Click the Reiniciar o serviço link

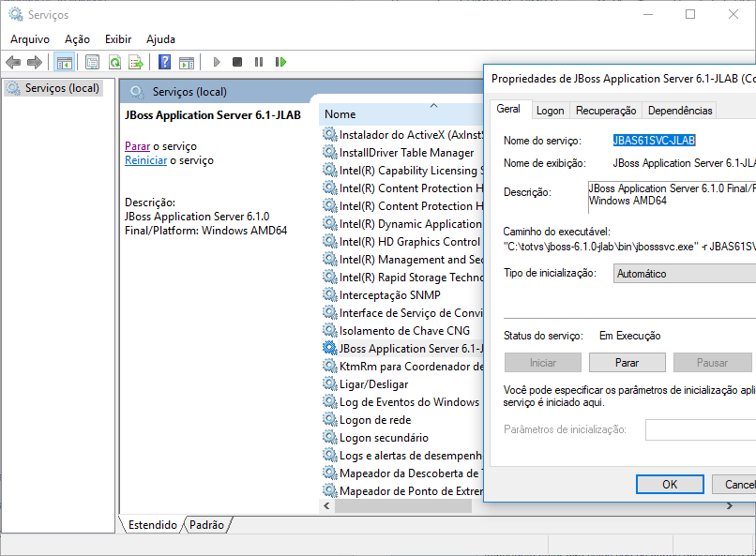tap(145, 160)
